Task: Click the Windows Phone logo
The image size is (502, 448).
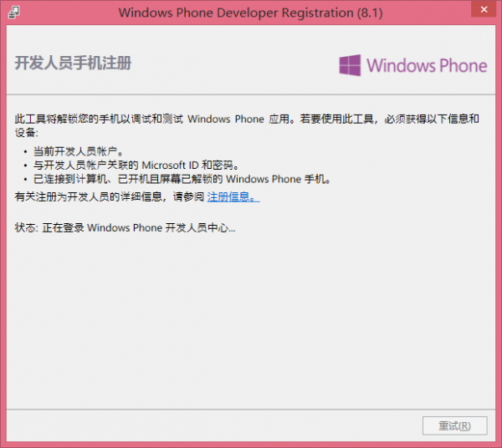Action: click(413, 65)
